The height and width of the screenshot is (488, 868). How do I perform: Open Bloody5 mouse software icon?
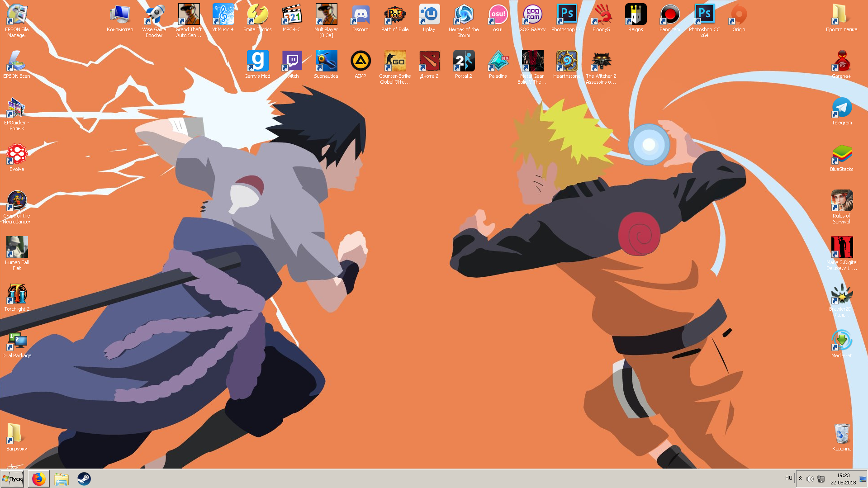point(601,18)
